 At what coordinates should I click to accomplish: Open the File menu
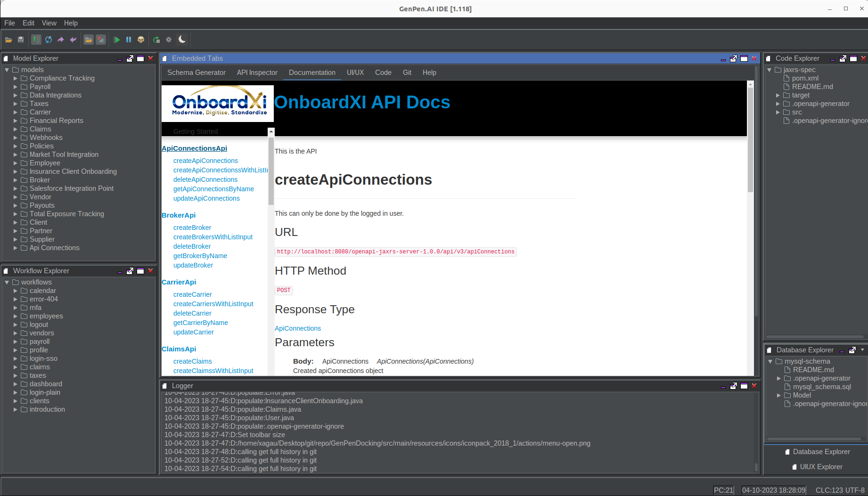click(9, 23)
